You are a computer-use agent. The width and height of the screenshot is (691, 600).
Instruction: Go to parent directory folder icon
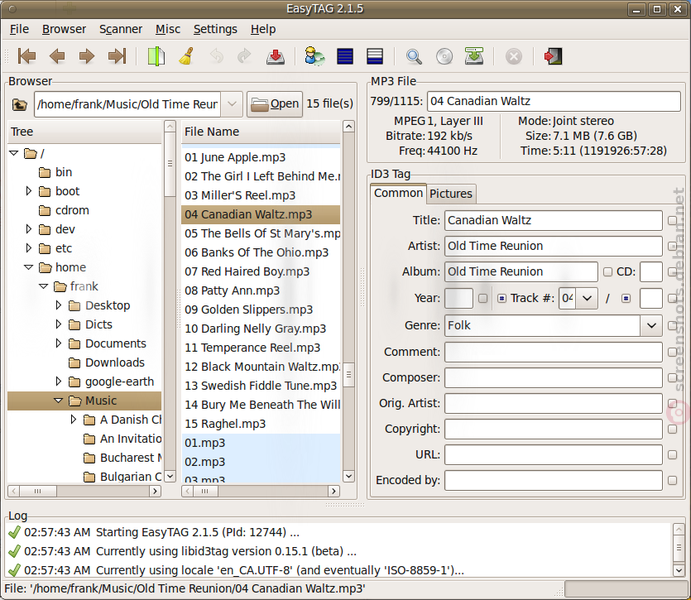(19, 104)
